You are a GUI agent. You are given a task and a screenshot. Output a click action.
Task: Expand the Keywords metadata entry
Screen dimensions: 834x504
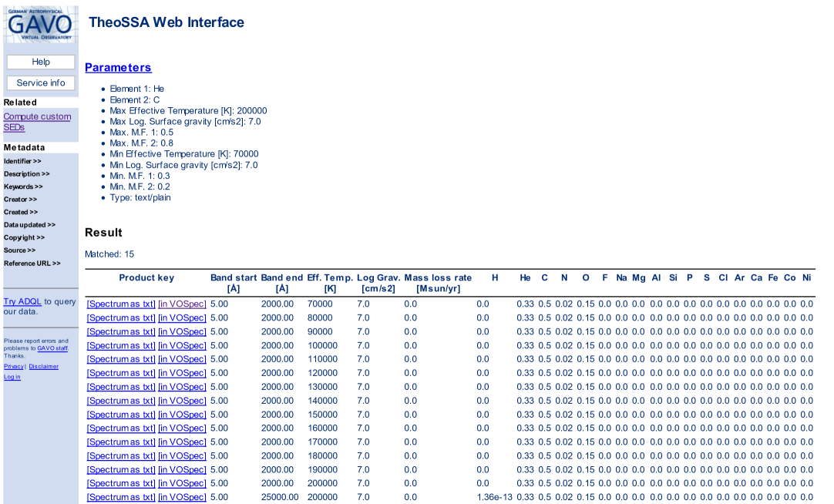[x=23, y=186]
